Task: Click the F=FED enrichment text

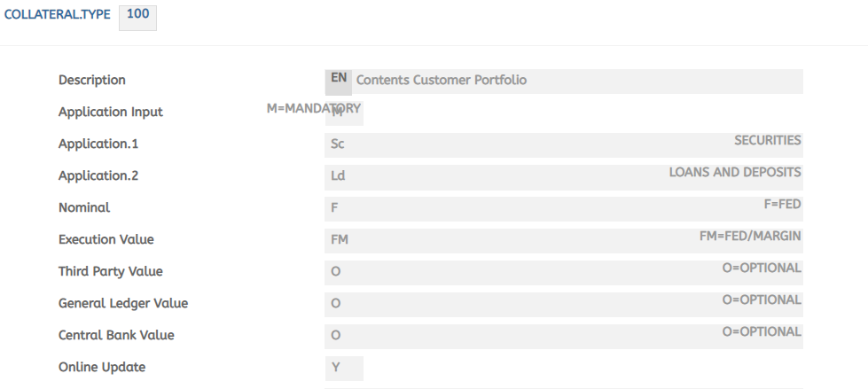Action: pos(782,205)
